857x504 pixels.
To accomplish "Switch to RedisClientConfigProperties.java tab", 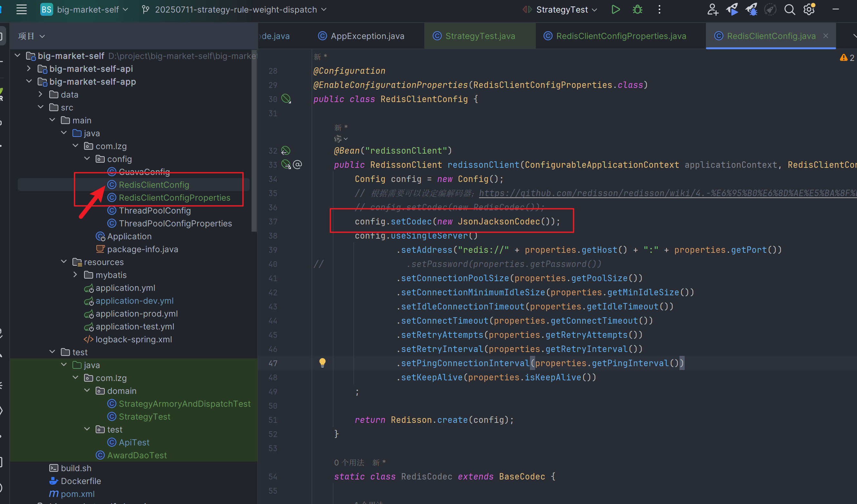I will point(621,36).
